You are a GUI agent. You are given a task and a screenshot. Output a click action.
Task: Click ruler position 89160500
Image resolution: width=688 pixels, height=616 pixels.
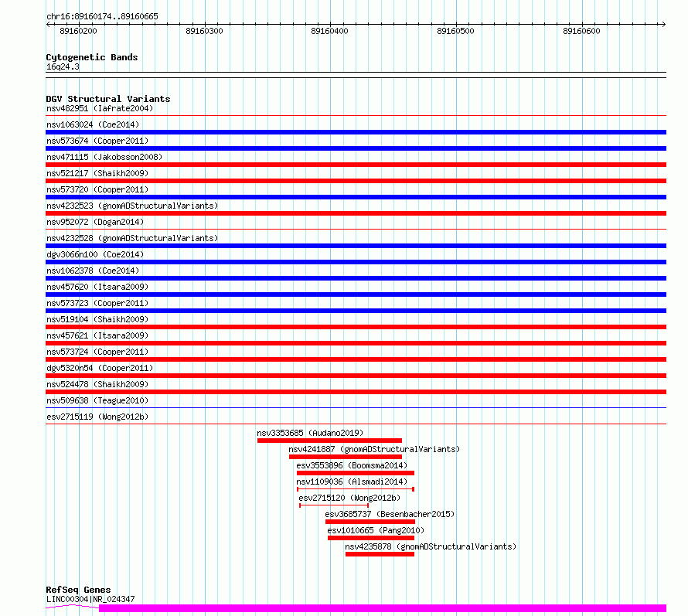click(456, 31)
